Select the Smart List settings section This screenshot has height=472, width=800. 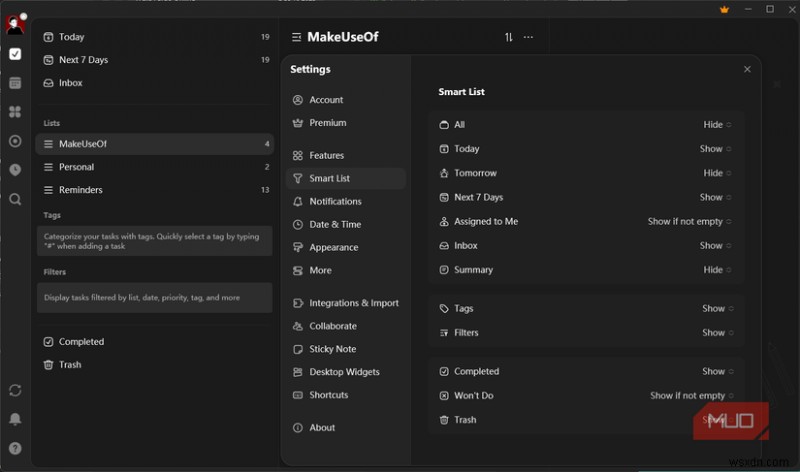click(x=346, y=179)
